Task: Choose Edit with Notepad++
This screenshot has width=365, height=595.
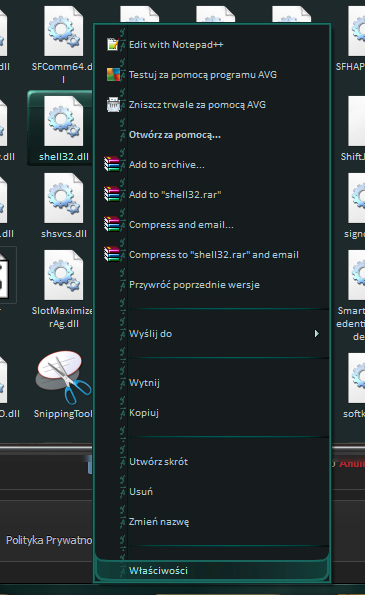Action: tap(212, 44)
